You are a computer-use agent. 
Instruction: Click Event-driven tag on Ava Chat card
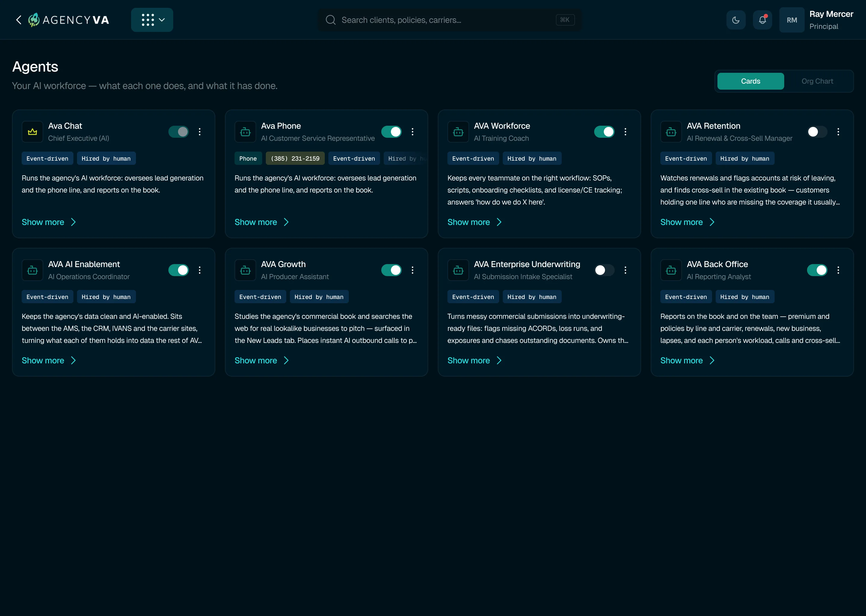(x=48, y=159)
